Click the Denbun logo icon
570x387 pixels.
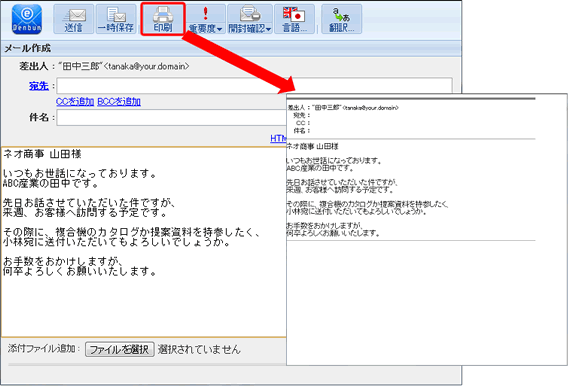[27, 19]
